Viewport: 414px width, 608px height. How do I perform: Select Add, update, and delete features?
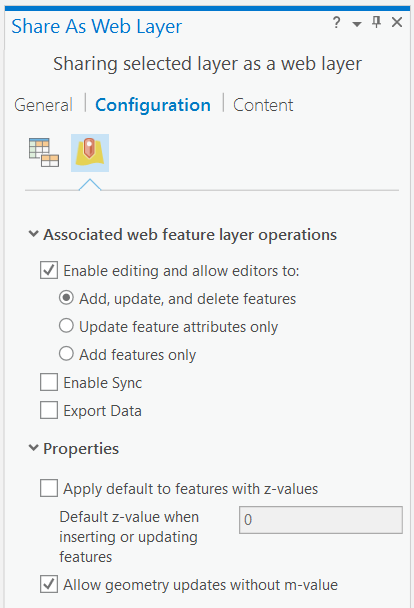click(x=66, y=298)
